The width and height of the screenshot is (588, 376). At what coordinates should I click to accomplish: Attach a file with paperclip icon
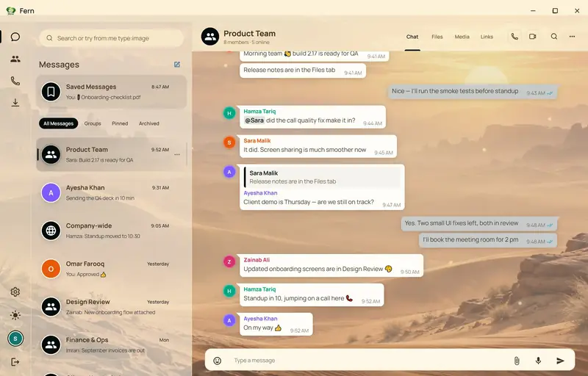click(x=517, y=361)
